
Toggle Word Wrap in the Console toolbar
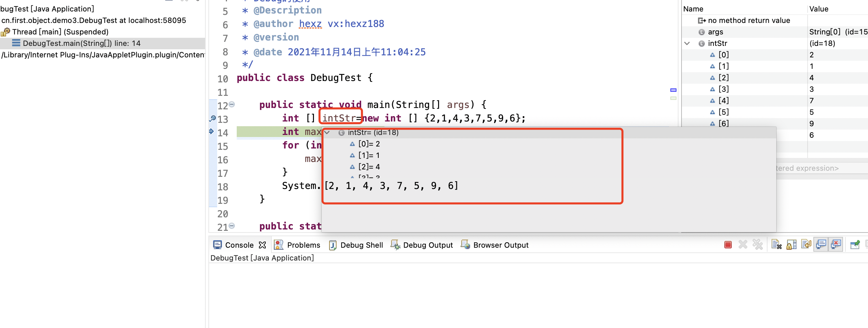(806, 245)
